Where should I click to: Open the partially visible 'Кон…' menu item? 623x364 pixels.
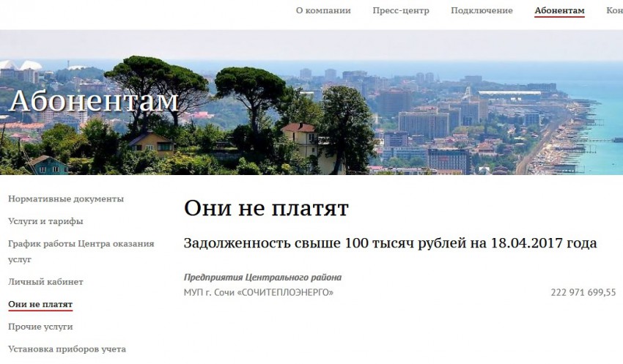coord(614,11)
